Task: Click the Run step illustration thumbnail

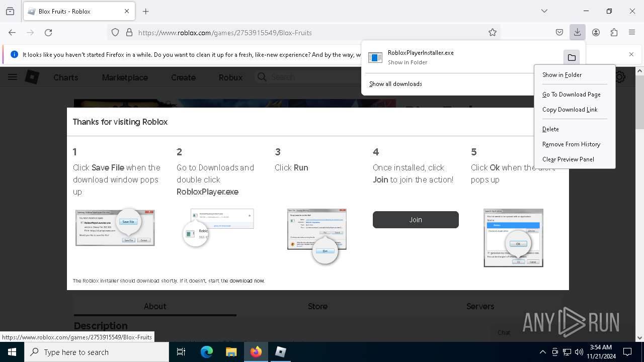Action: coord(317,235)
